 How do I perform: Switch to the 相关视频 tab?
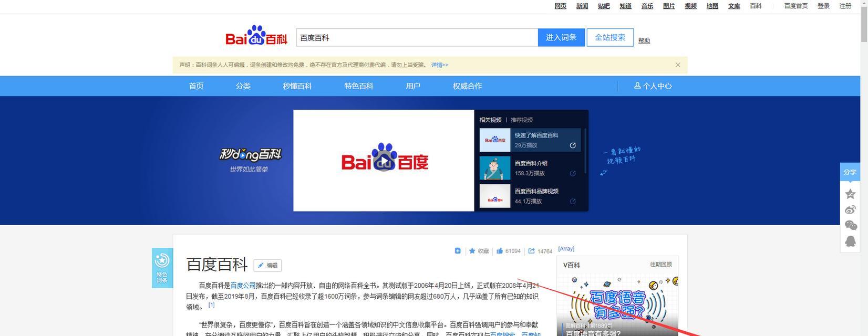(490, 120)
